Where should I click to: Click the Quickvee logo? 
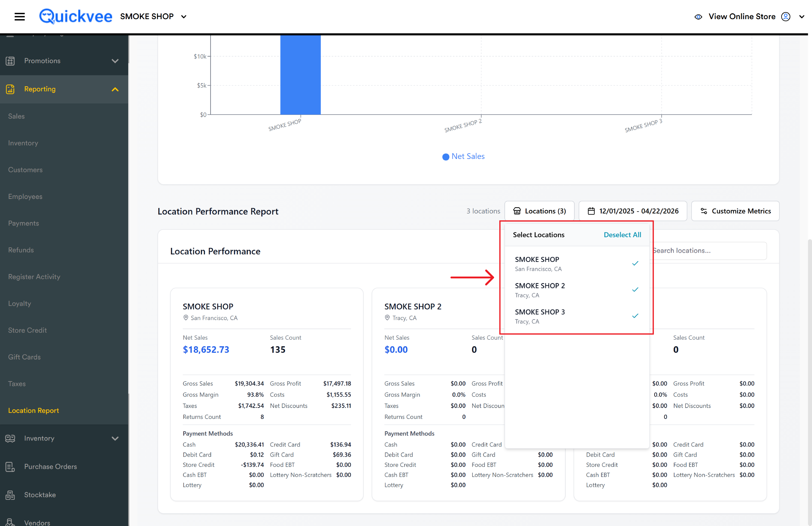75,16
